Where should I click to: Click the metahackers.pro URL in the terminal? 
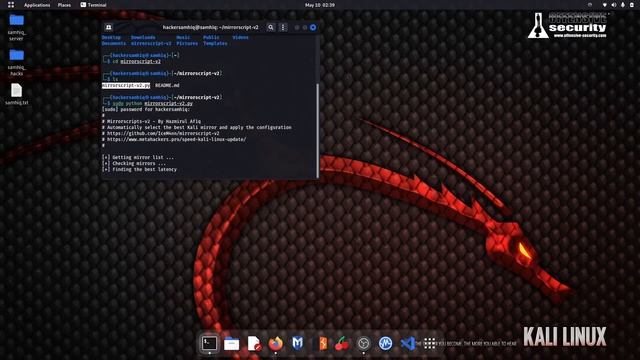[x=176, y=140]
